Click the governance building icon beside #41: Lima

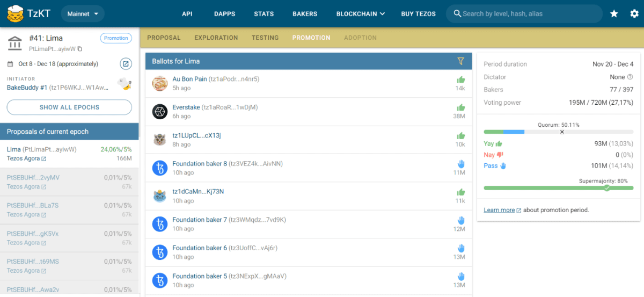16,42
